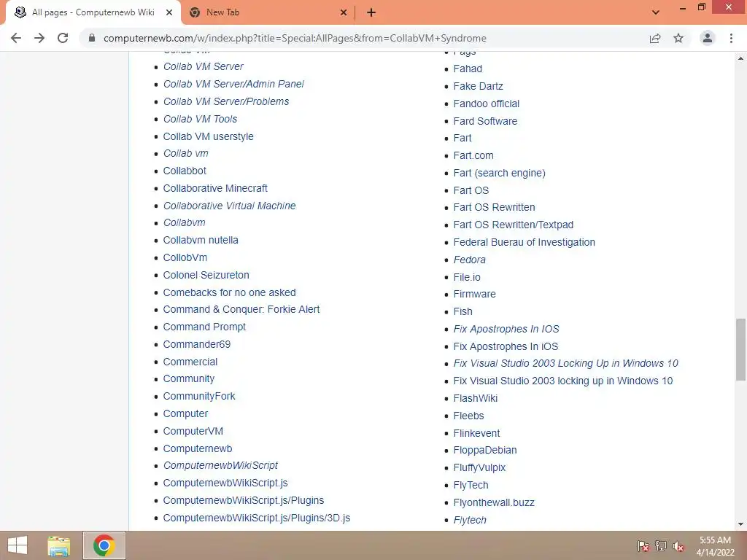This screenshot has width=747, height=560.
Task: Open the Fedora link
Action: point(469,260)
